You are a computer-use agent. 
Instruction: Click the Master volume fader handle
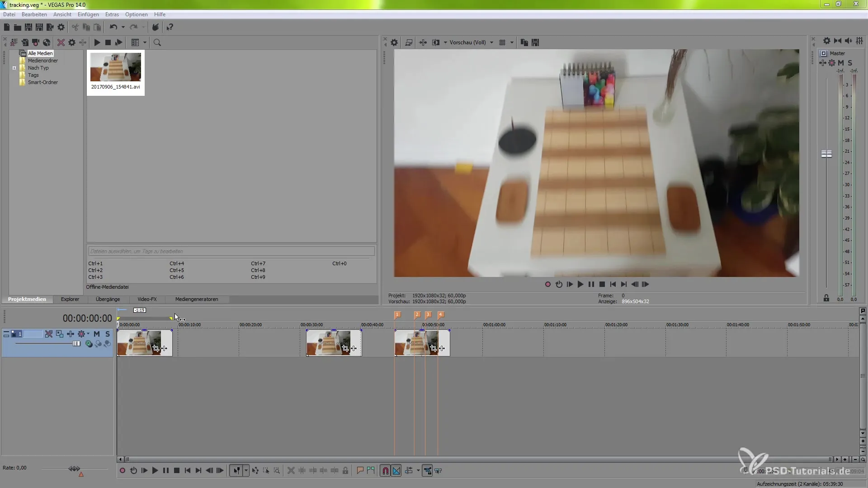pos(826,154)
